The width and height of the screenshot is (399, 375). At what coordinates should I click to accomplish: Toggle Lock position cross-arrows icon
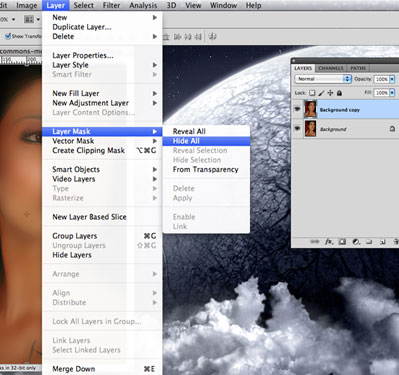click(x=330, y=93)
